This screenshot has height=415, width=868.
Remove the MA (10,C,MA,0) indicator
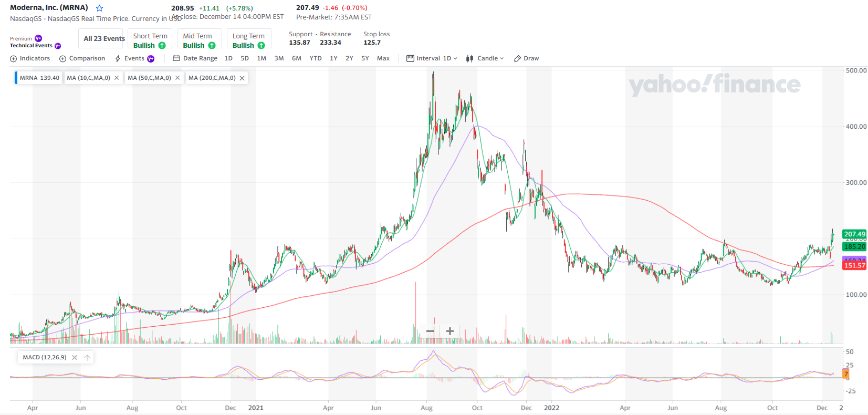coord(117,78)
